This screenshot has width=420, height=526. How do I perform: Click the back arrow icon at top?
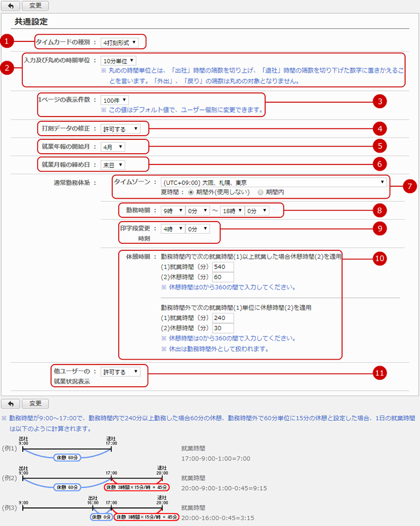pos(11,5)
